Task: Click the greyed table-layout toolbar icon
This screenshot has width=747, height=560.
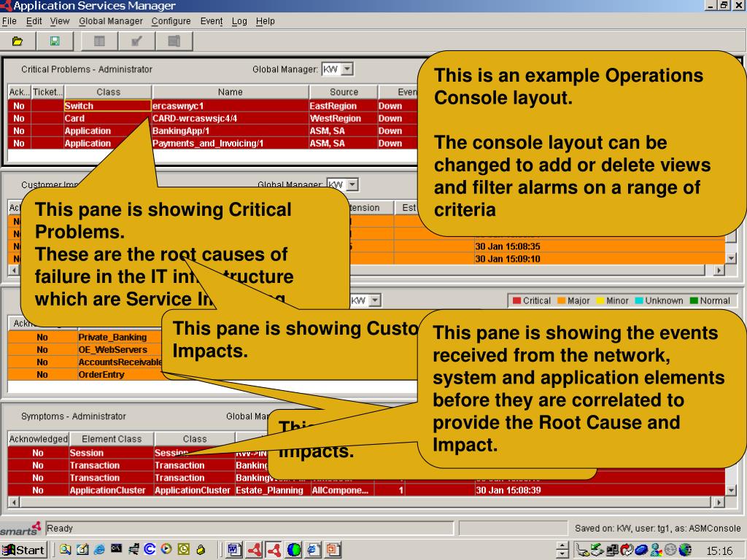Action: [x=99, y=42]
